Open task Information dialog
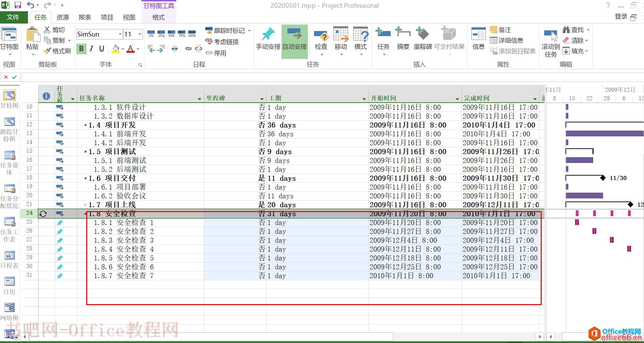 (x=478, y=39)
